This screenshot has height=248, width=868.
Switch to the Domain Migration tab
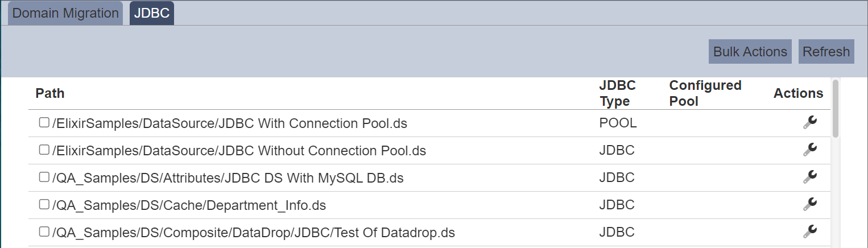pos(65,14)
